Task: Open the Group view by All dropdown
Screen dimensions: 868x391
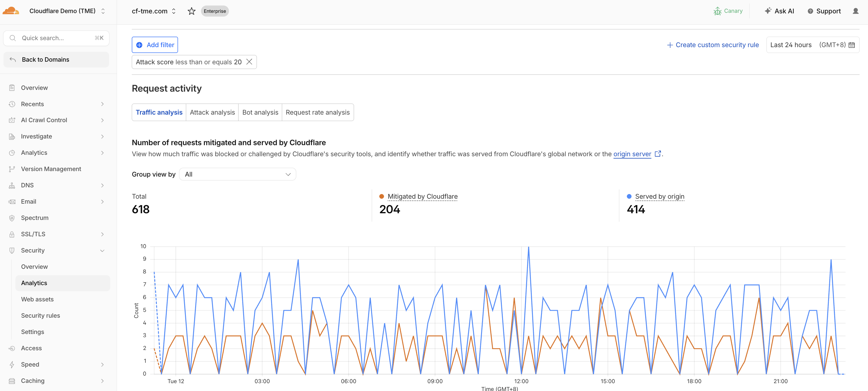Action: [x=238, y=174]
